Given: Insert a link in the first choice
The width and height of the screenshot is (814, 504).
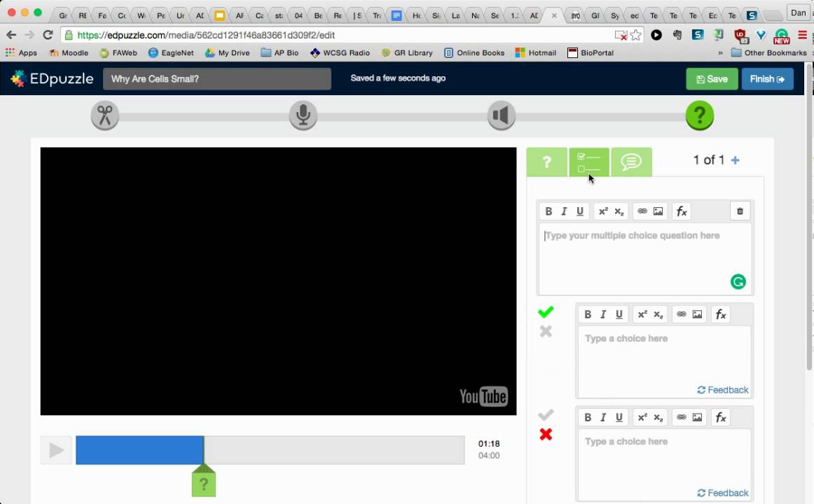Looking at the screenshot, I should tap(682, 314).
